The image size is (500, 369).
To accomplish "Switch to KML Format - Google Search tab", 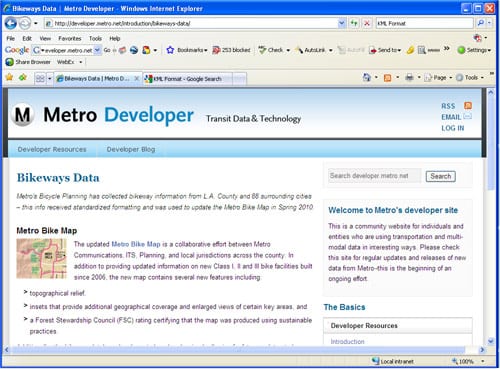I will 187,79.
